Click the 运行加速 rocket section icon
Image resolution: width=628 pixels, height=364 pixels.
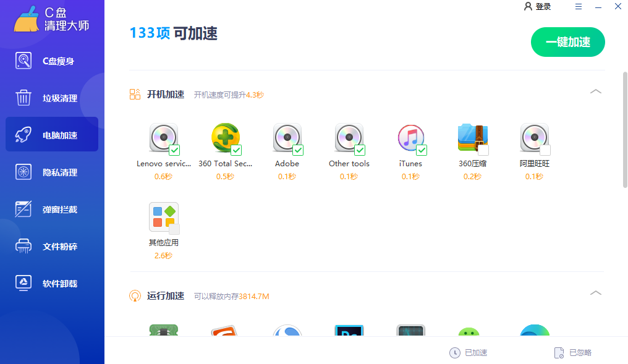tap(135, 296)
